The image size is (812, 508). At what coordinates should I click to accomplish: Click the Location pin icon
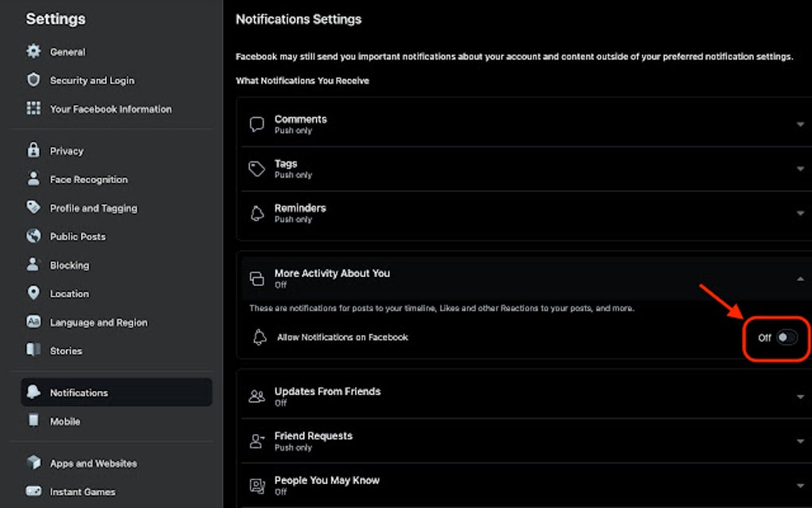tap(33, 293)
